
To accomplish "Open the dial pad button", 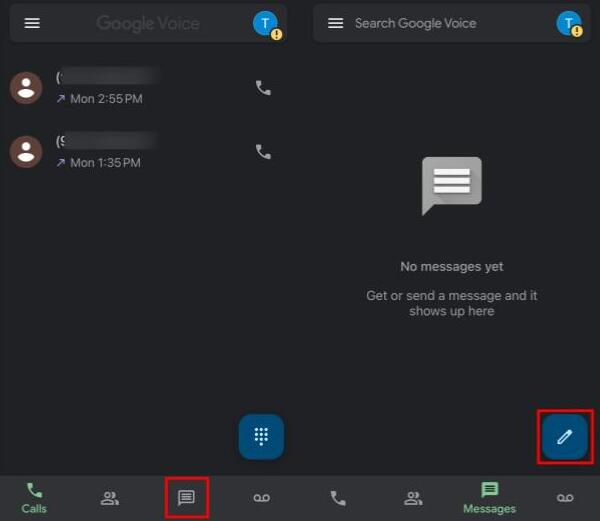I will (261, 436).
